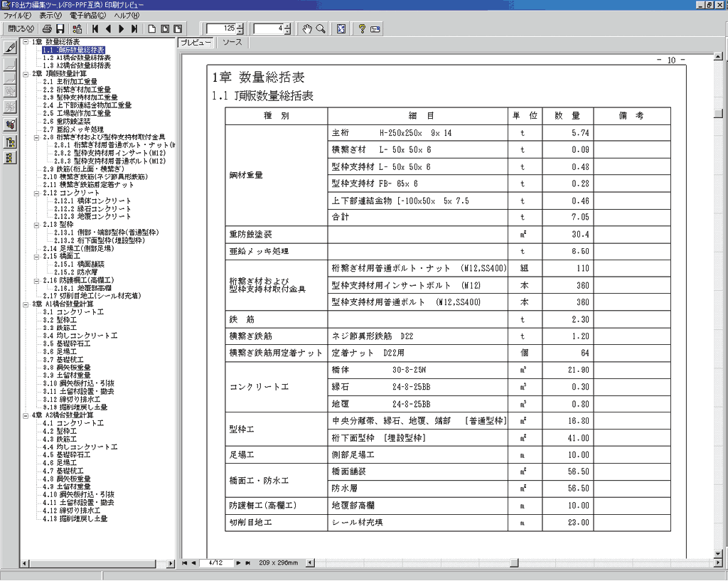The width and height of the screenshot is (728, 581).
Task: Click the 閉じる(X) close preview button
Action: (x=21, y=28)
